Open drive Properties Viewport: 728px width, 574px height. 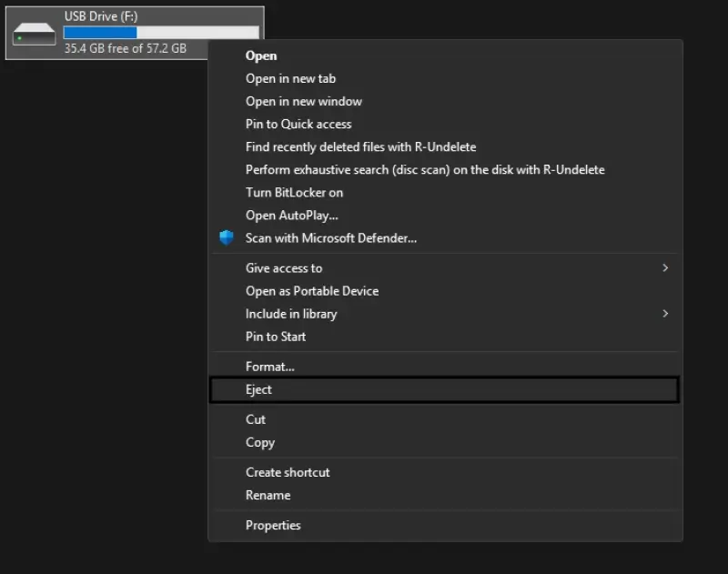(445, 525)
